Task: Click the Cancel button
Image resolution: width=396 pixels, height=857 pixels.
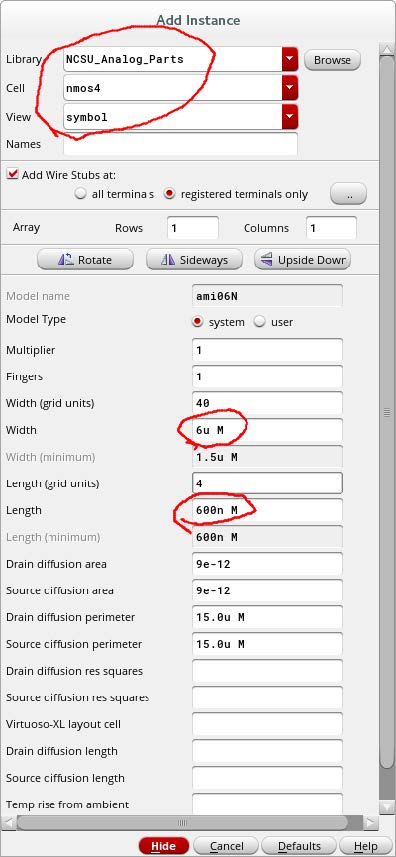Action: pyautogui.click(x=226, y=846)
